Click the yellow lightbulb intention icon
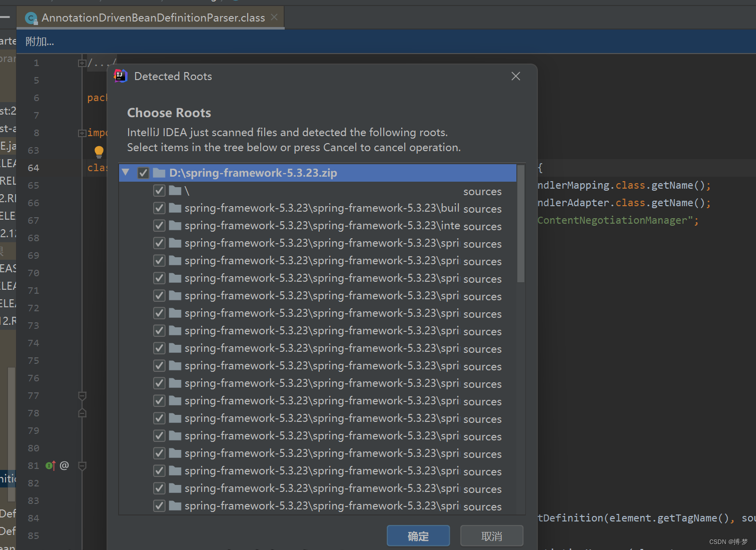 point(99,152)
